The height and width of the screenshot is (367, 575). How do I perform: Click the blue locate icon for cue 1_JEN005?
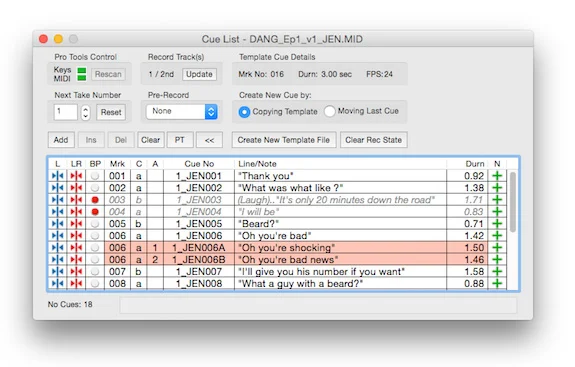(58, 224)
